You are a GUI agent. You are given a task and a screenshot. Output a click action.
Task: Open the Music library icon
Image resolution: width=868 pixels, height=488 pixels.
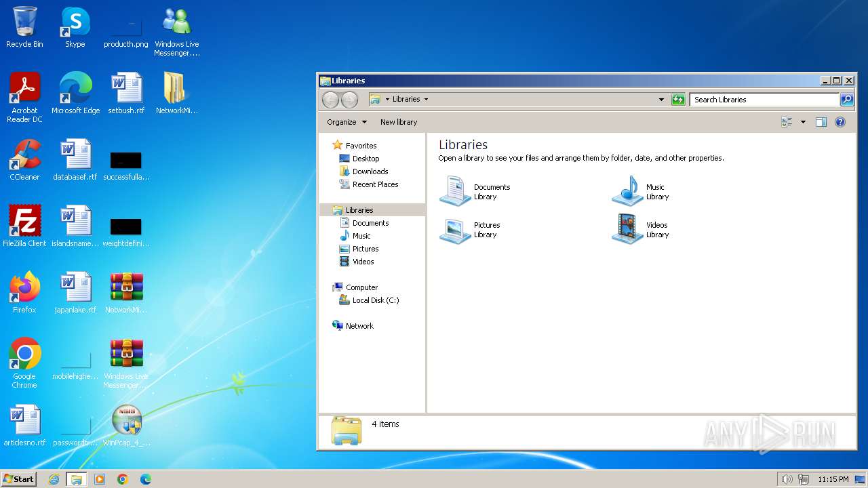[627, 191]
